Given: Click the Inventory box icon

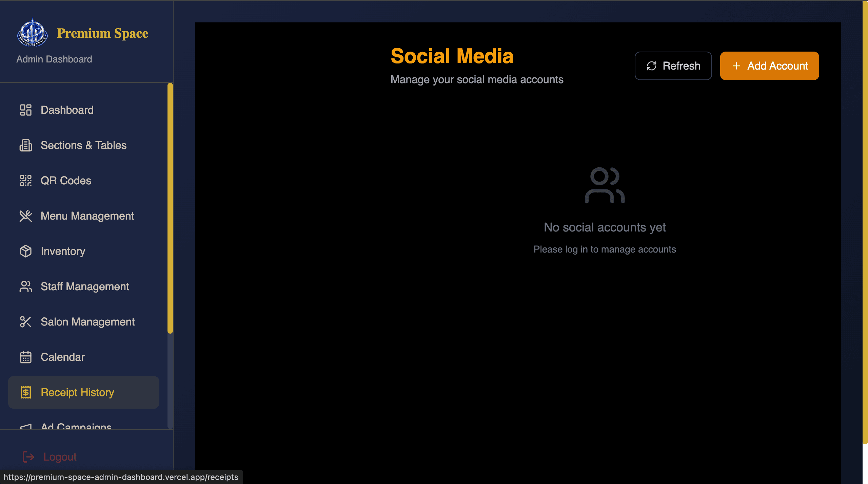Looking at the screenshot, I should pyautogui.click(x=26, y=251).
